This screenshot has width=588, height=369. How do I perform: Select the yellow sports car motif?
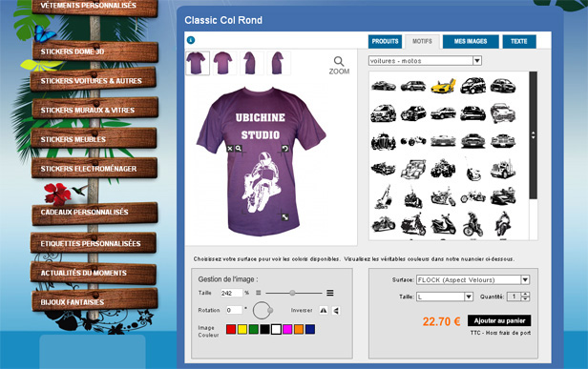point(443,86)
